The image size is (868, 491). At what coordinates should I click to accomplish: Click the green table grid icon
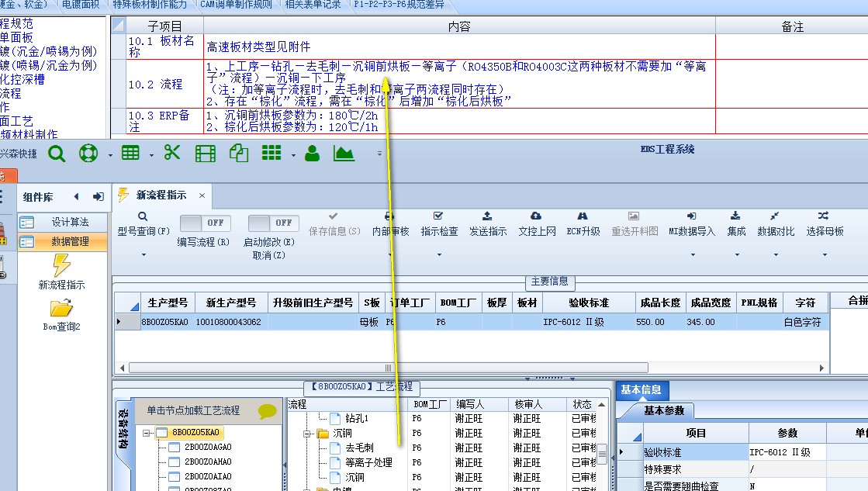pos(130,153)
